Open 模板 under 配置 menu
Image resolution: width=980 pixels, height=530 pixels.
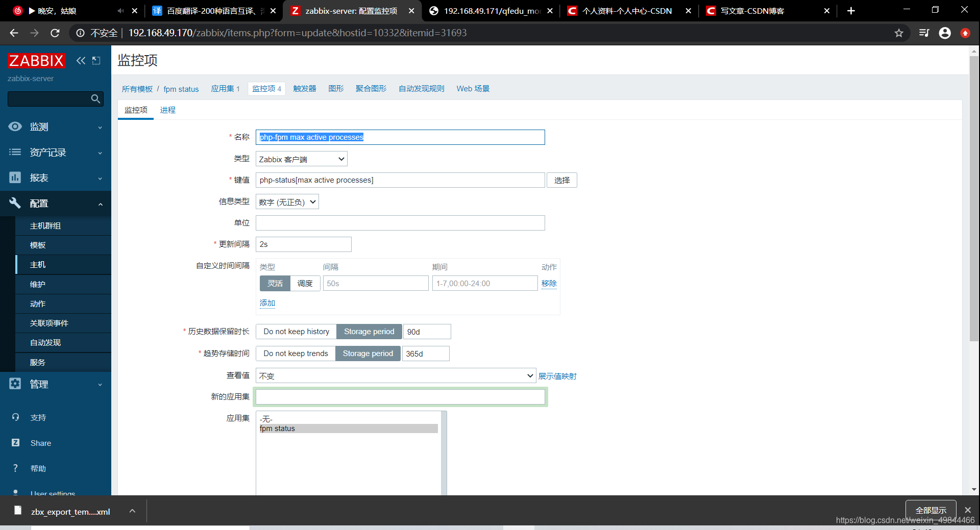click(x=38, y=245)
